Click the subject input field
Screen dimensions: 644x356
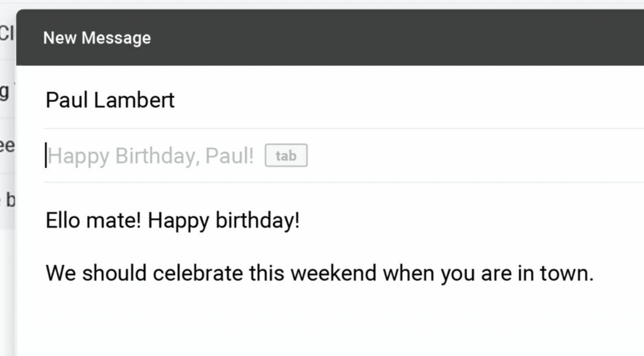pyautogui.click(x=157, y=155)
